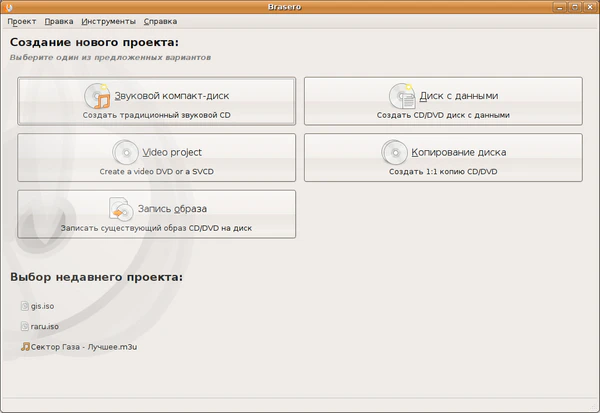This screenshot has height=413, width=600.
Task: Open recent project gis.iso
Action: [x=42, y=307]
